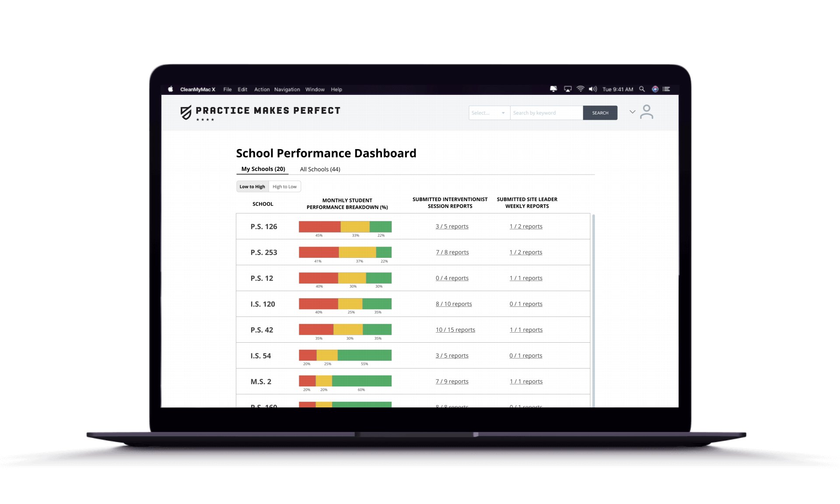
Task: Click the Search by keyword field
Action: [546, 113]
